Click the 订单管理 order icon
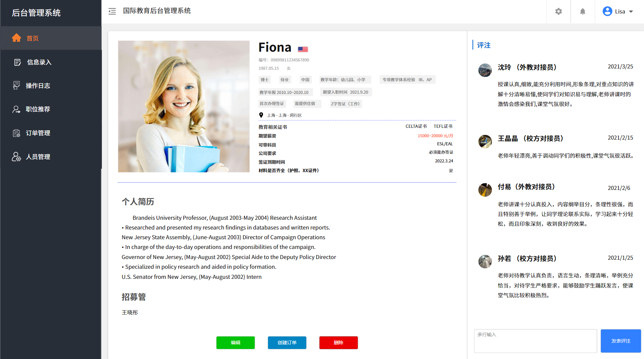This screenshot has height=359, width=644. pos(16,133)
